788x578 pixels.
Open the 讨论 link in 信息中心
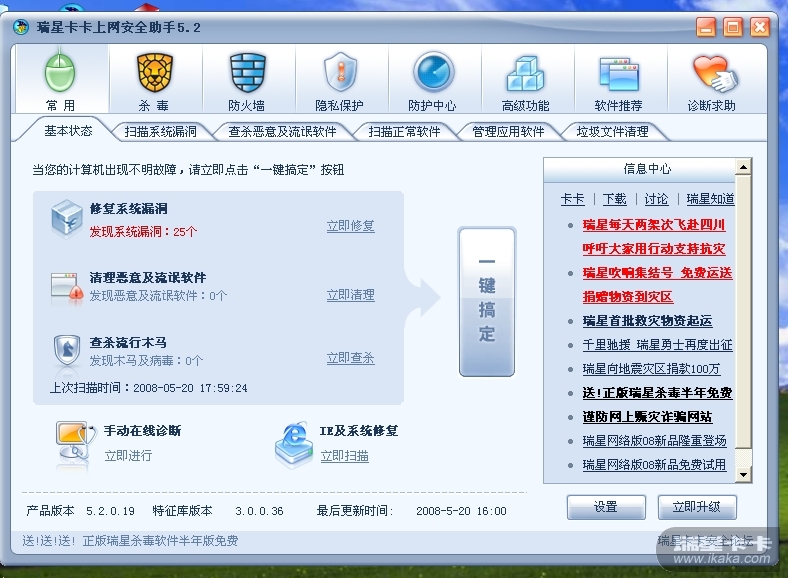[x=656, y=199]
